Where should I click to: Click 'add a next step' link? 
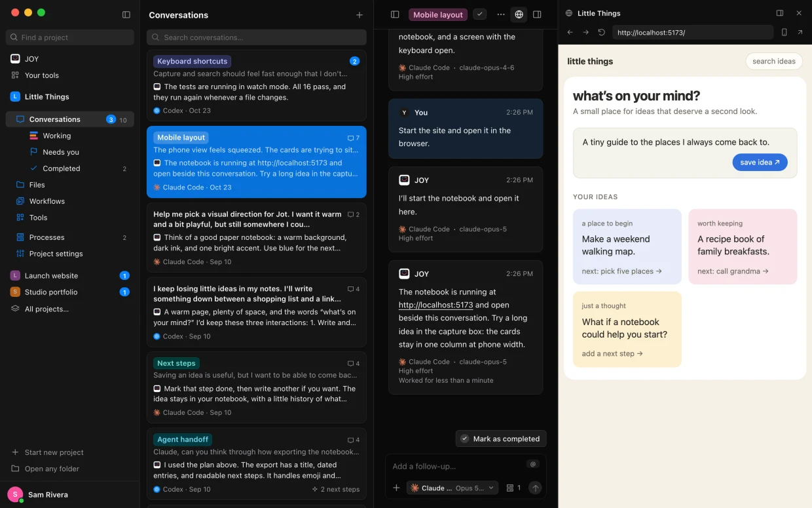click(x=612, y=354)
